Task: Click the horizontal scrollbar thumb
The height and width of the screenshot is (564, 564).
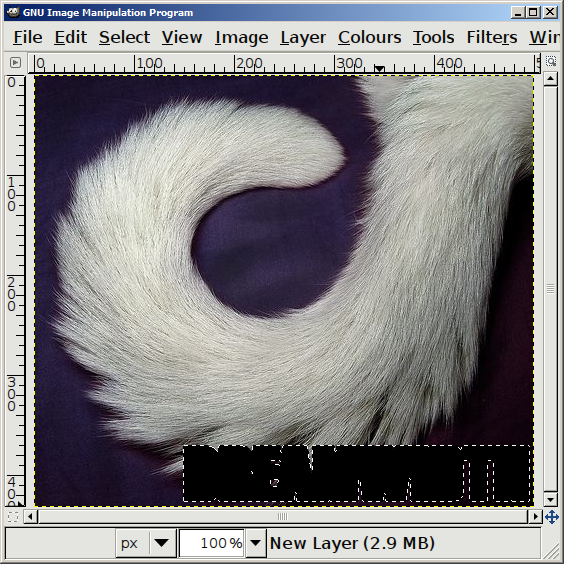Action: tap(283, 517)
